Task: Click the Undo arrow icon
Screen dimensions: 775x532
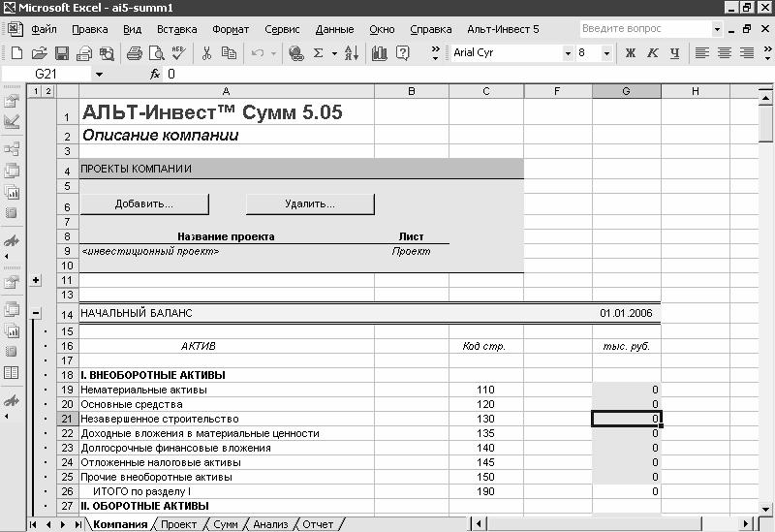Action: coord(258,53)
